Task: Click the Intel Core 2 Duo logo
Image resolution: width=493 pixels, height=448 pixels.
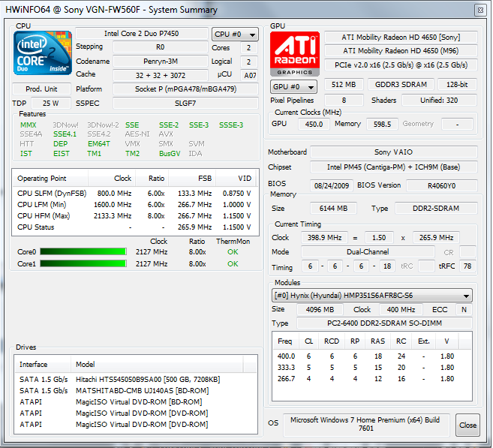Action: (43, 53)
